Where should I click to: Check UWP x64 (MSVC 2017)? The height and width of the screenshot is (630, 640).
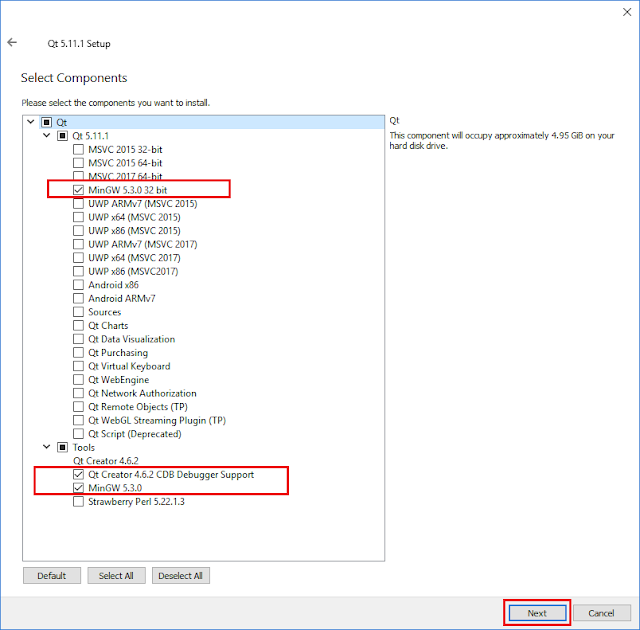(x=78, y=257)
